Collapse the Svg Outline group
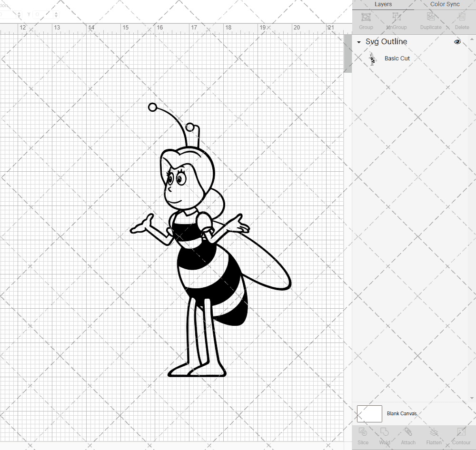Screen dimensions: 476x450 click(x=358, y=42)
